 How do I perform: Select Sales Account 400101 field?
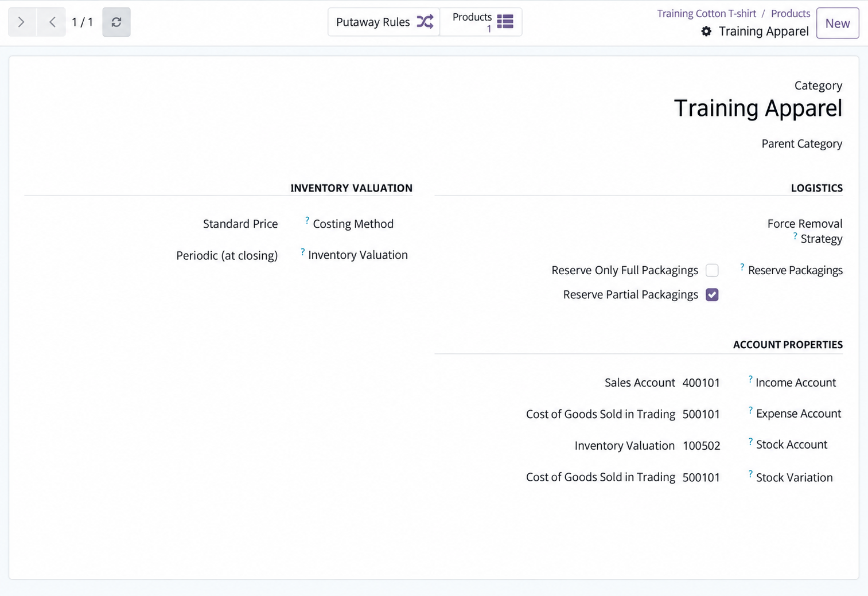coord(662,383)
